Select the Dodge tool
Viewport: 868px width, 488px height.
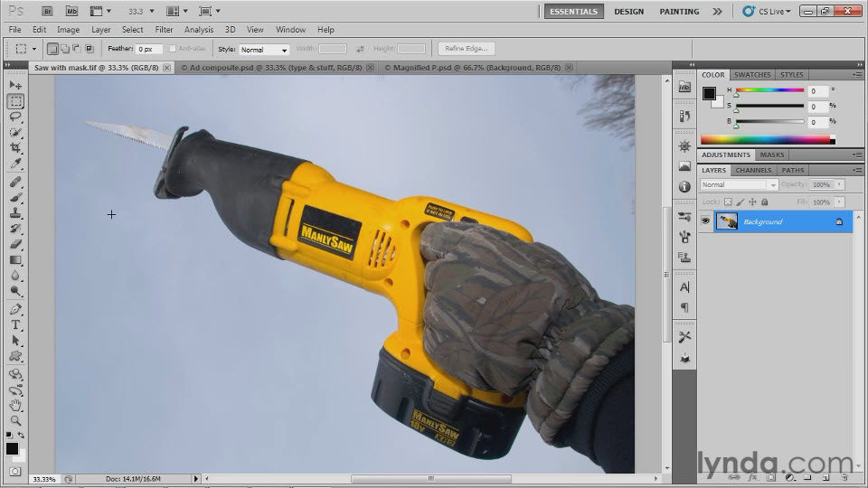pos(15,291)
